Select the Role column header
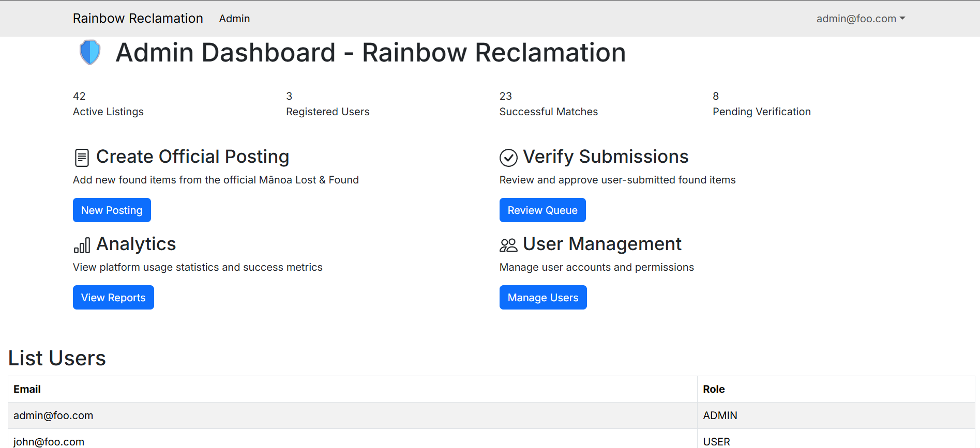 coord(714,389)
